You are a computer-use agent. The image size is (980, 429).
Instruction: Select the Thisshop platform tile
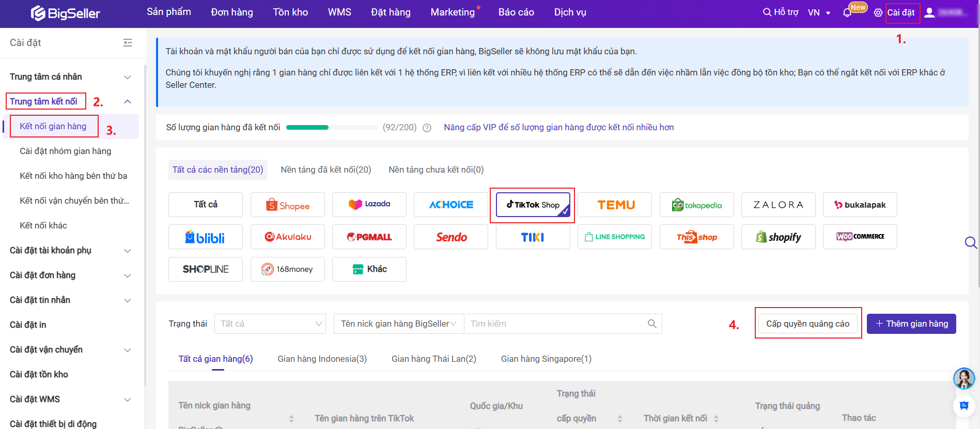click(x=696, y=237)
